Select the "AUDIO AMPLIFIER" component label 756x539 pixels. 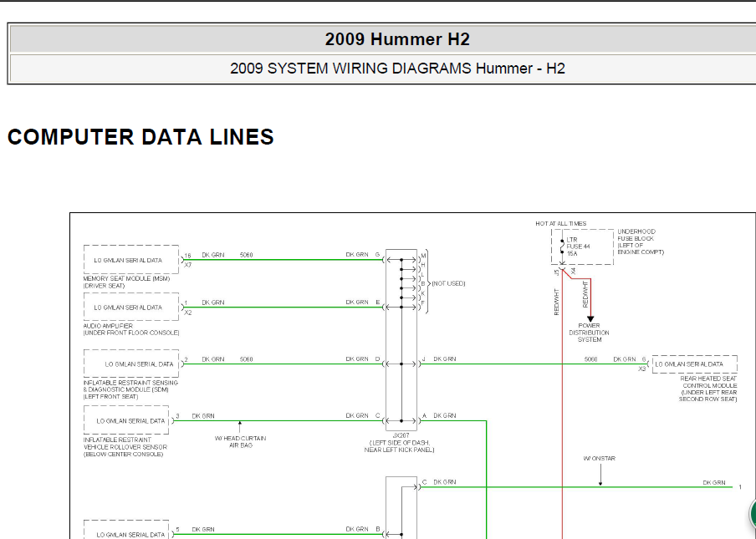click(108, 326)
